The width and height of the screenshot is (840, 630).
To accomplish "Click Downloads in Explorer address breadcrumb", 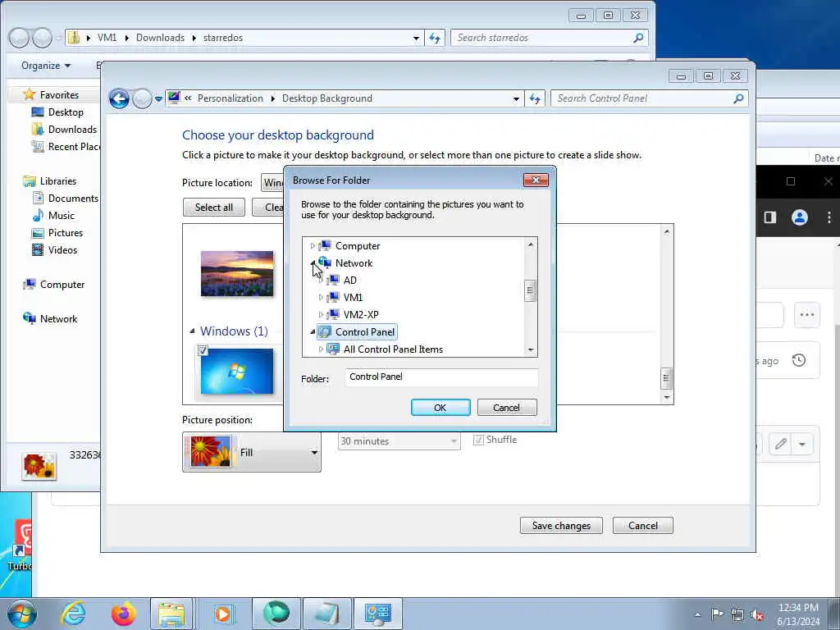I will coord(160,38).
